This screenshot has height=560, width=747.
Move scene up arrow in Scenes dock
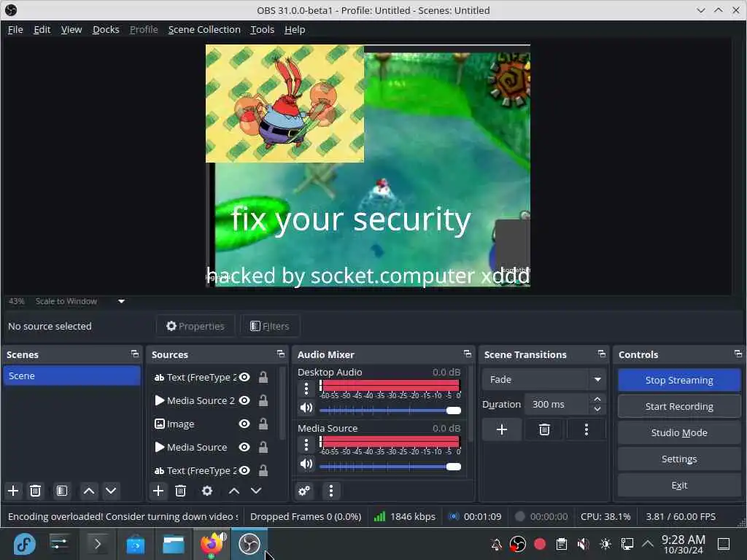click(x=88, y=491)
